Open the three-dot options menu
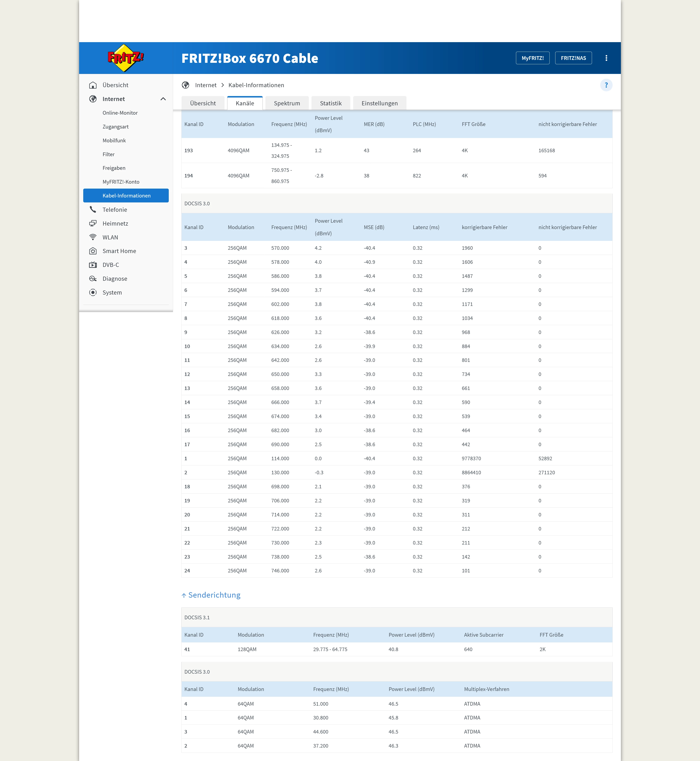 606,58
